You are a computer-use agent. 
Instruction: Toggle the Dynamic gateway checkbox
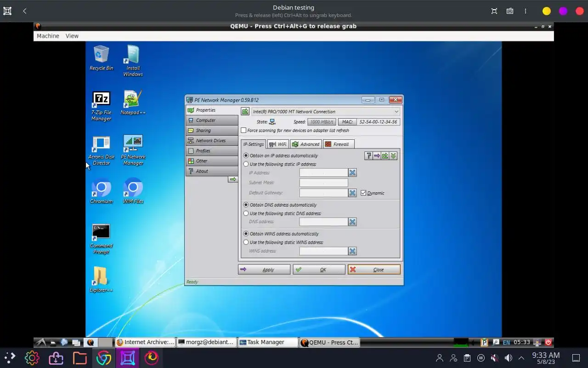363,193
